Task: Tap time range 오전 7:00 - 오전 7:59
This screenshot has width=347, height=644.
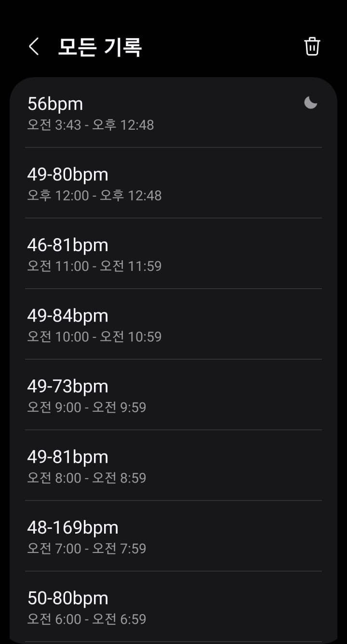Action: point(87,548)
